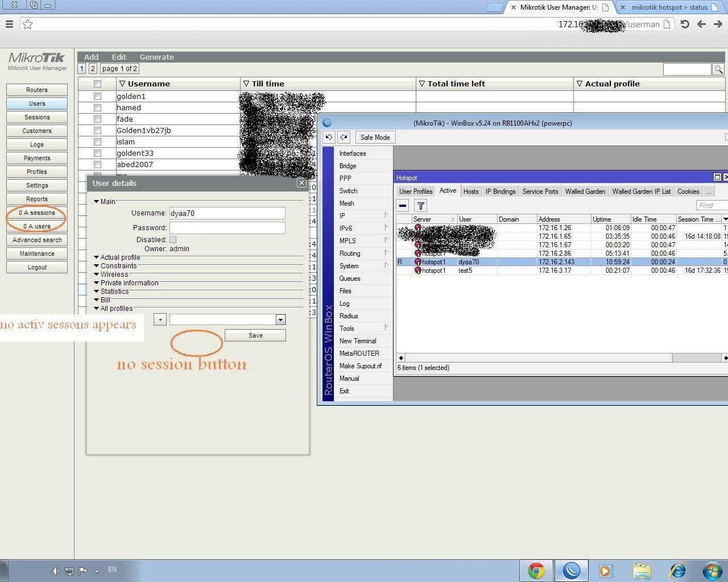Click the plus button beside profile dropdown
The height and width of the screenshot is (582, 728).
tap(160, 319)
